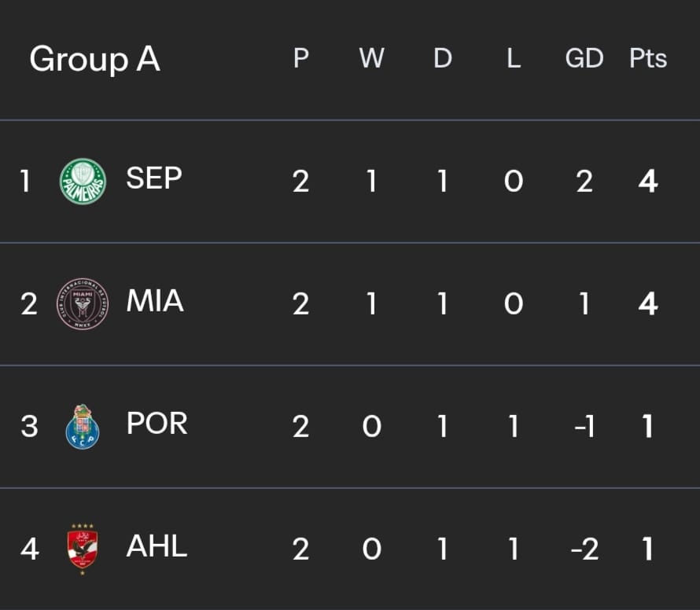The width and height of the screenshot is (700, 610).
Task: Click the Inter Miami club crest
Action: 83,304
